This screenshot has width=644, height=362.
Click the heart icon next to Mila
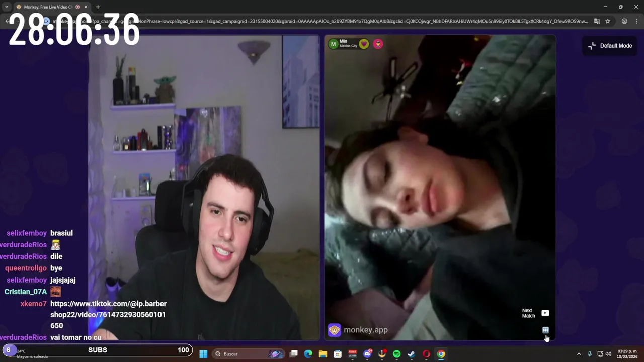click(364, 44)
